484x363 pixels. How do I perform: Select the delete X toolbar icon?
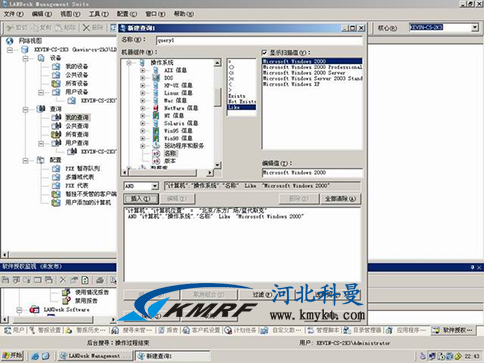click(x=86, y=28)
